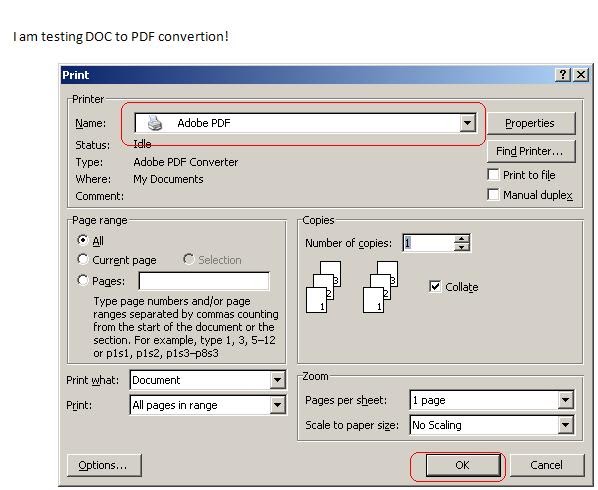Viewport: 598px width, 490px height.
Task: Click Find Printer button
Action: point(531,151)
